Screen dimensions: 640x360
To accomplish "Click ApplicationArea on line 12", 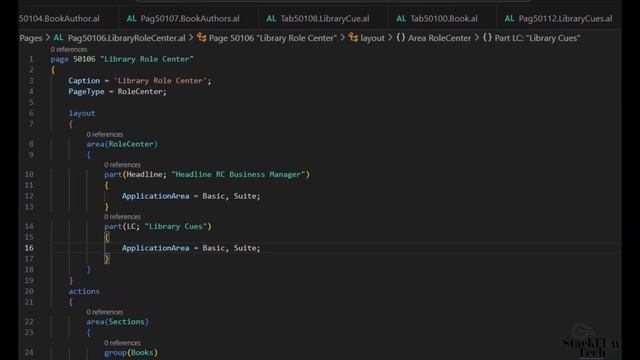I will 156,196.
